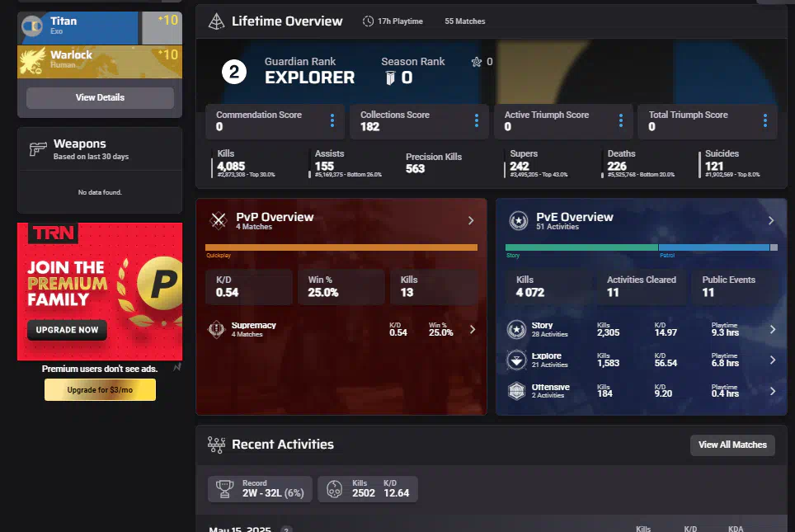This screenshot has width=795, height=532.
Task: Click the Recent Activities icon
Action: 217,445
